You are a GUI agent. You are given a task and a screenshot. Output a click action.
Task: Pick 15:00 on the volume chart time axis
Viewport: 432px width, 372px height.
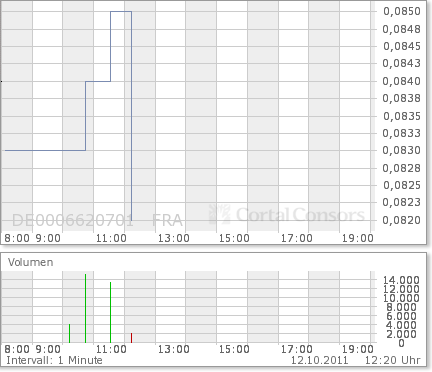click(x=234, y=349)
